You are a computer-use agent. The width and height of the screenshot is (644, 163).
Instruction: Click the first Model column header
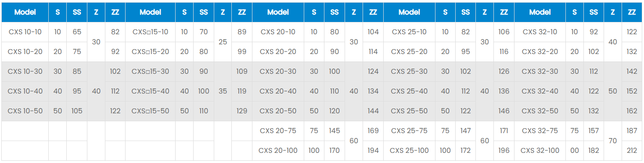(x=25, y=12)
